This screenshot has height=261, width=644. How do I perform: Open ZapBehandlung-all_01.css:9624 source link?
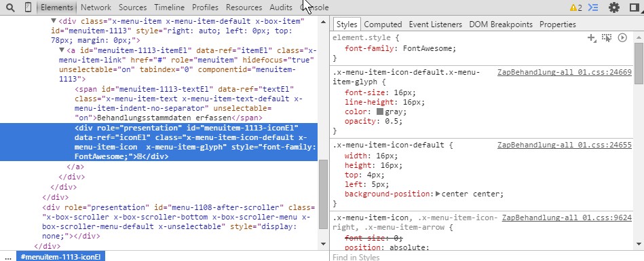567,217
